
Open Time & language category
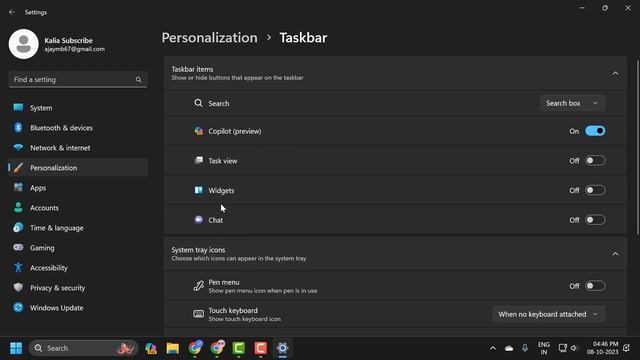click(x=78, y=228)
